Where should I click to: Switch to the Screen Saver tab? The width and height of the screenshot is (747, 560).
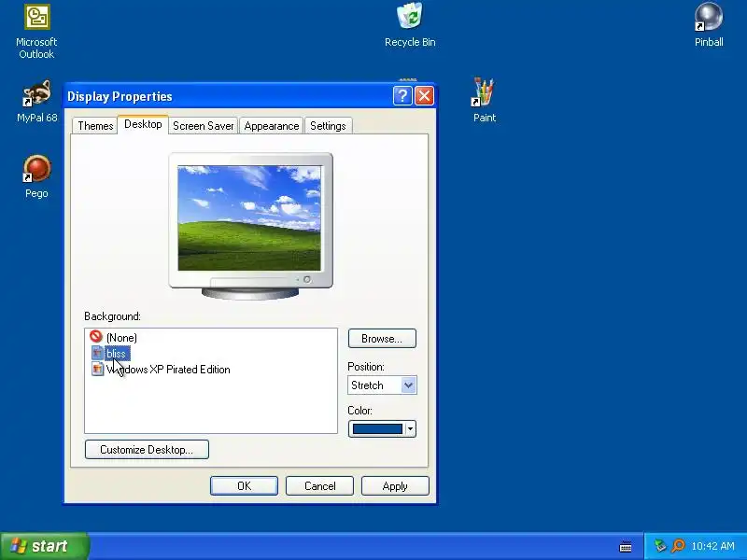click(x=203, y=126)
